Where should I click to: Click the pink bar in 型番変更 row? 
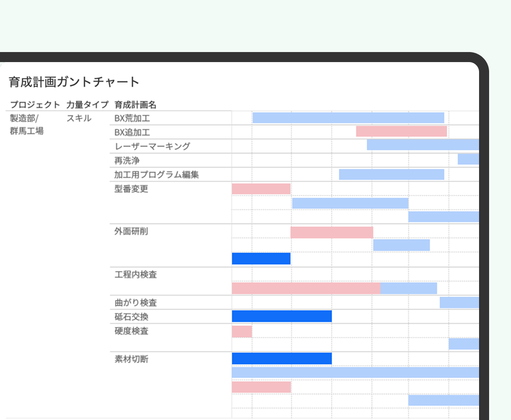(261, 189)
